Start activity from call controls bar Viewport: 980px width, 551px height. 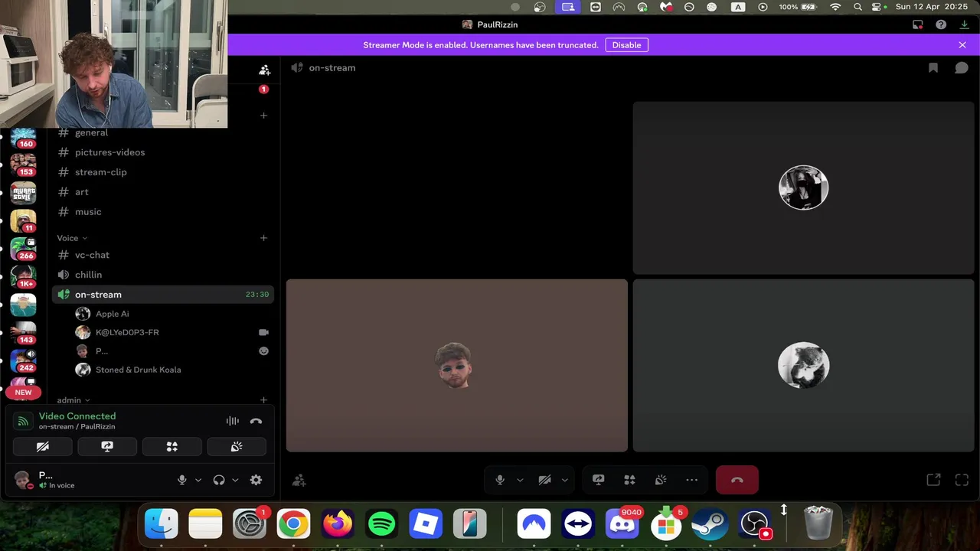[629, 480]
